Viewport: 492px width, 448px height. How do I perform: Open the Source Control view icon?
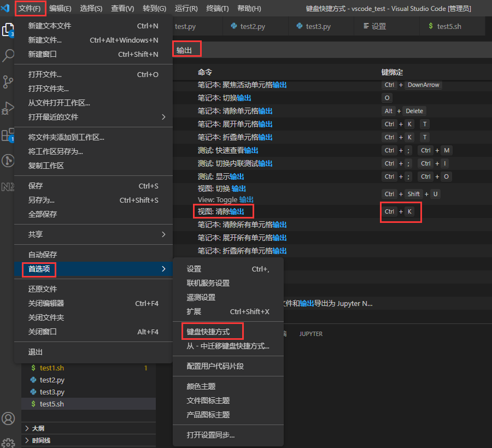[8, 82]
